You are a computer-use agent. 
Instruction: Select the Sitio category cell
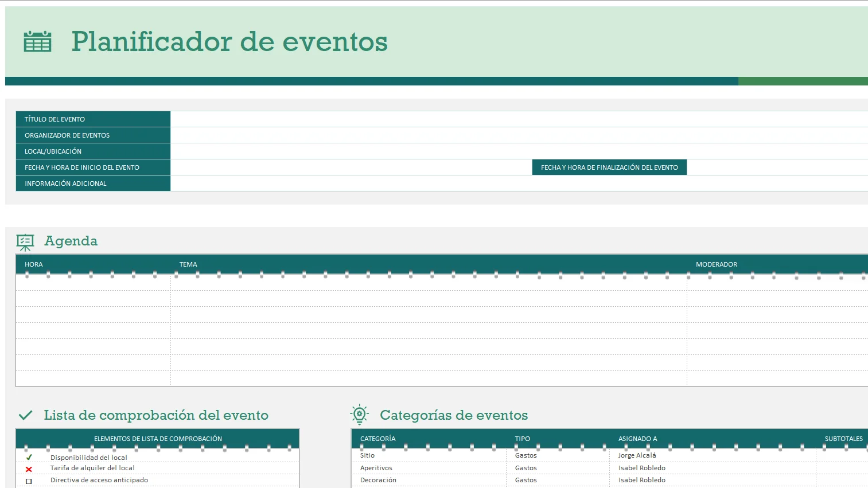pyautogui.click(x=367, y=455)
